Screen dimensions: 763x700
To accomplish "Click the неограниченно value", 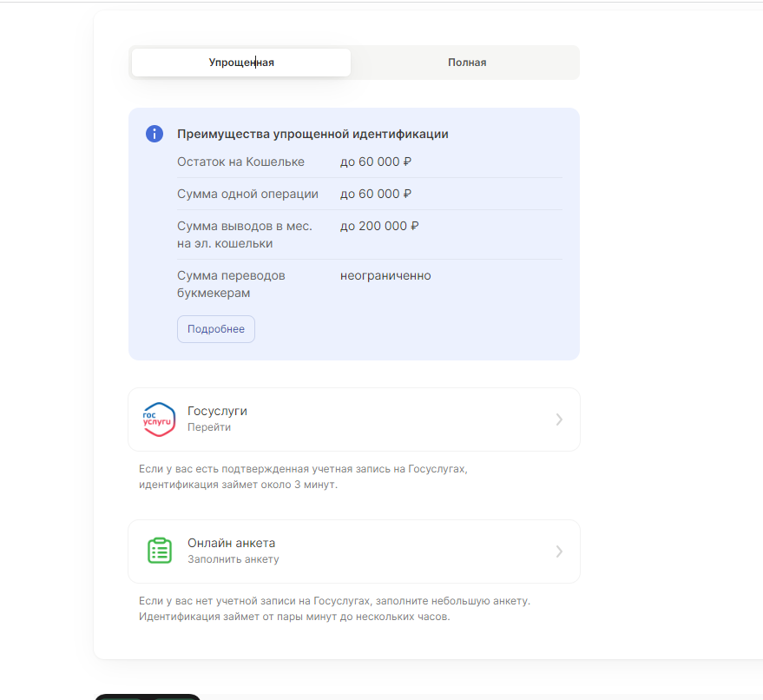I will (385, 275).
